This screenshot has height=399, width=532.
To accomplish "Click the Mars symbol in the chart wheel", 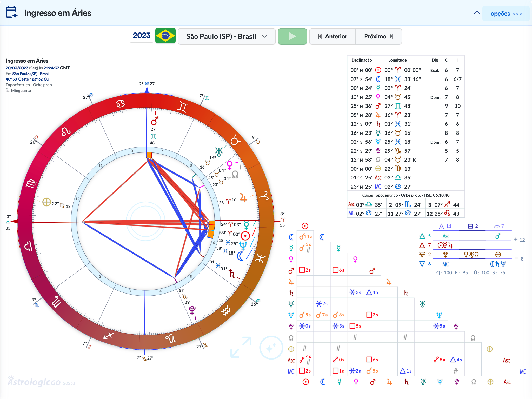I will [x=155, y=121].
